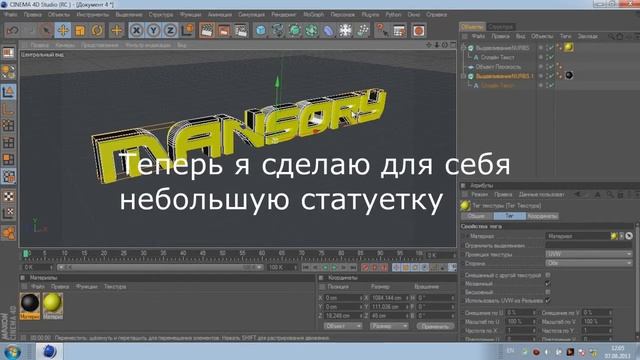Collapse the first ВыдавливаниеNURBS object tree
The width and height of the screenshot is (640, 360).
pos(463,48)
